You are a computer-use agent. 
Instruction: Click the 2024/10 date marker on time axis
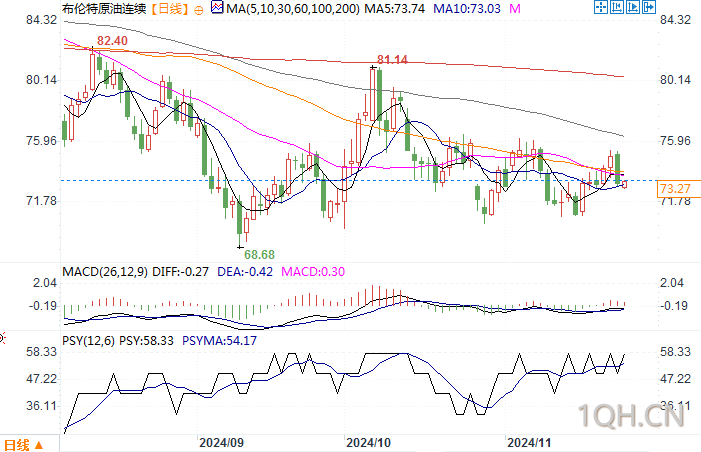[368, 443]
